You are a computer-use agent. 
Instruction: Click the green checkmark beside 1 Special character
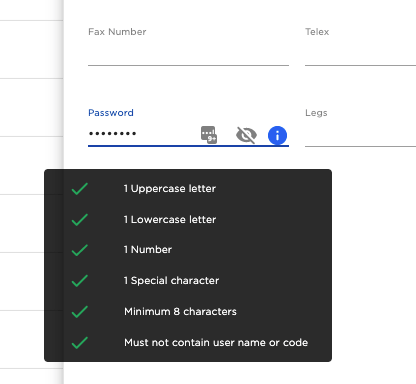click(80, 281)
